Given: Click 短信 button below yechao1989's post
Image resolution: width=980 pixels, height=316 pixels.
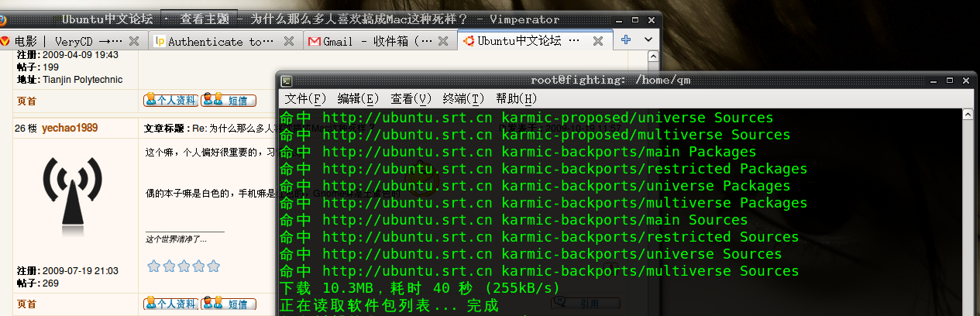Looking at the screenshot, I should pos(229,304).
